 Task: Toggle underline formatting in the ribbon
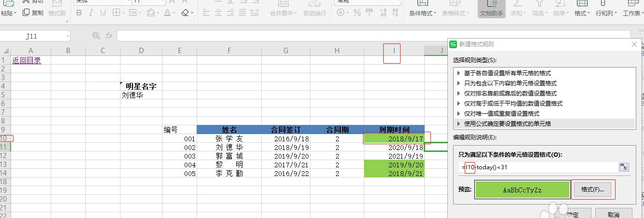(103, 13)
